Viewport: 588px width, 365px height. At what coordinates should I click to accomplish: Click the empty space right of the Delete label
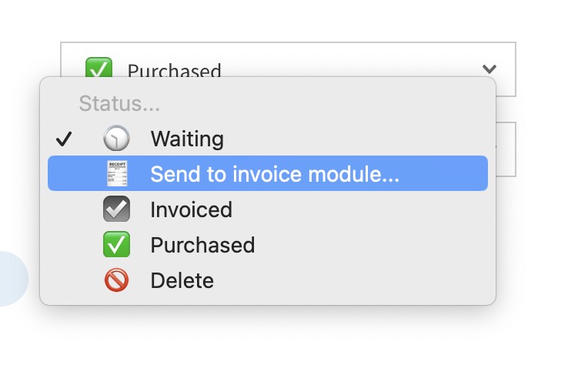coord(346,280)
